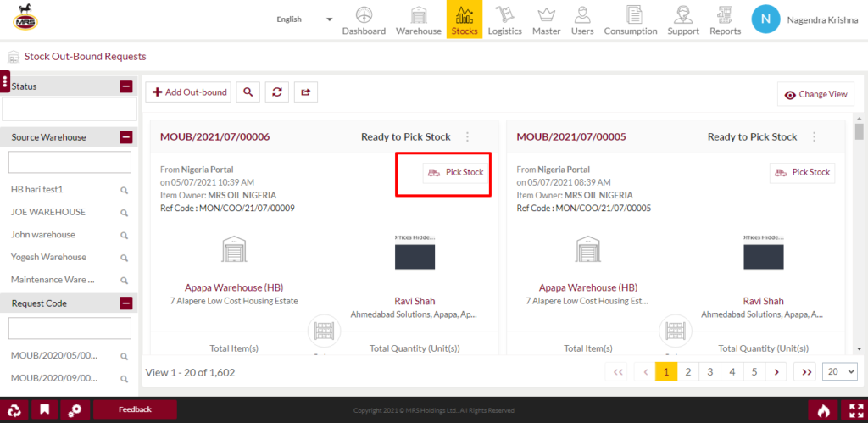
Task: Click Ravi Shah thumbnail in MOUB/2021/07/00006 card
Action: coord(415,253)
